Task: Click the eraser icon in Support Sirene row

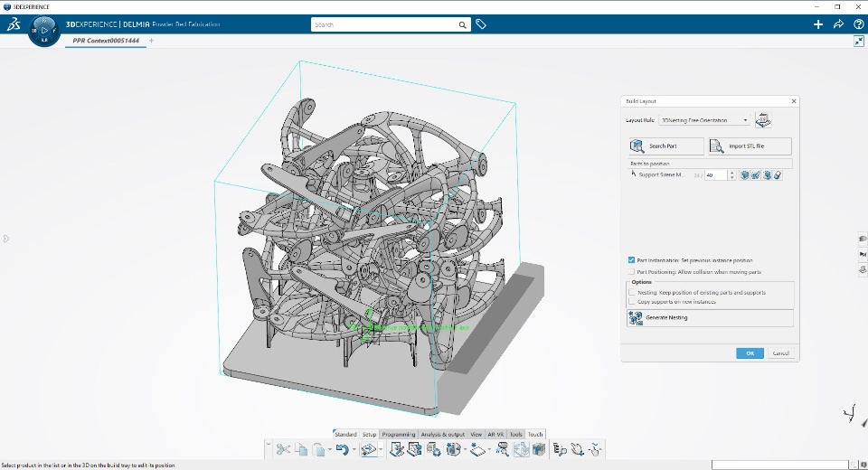Action: tap(778, 175)
